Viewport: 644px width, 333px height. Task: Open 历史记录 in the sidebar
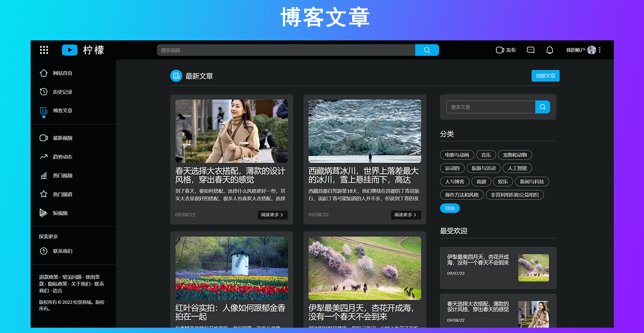[62, 92]
